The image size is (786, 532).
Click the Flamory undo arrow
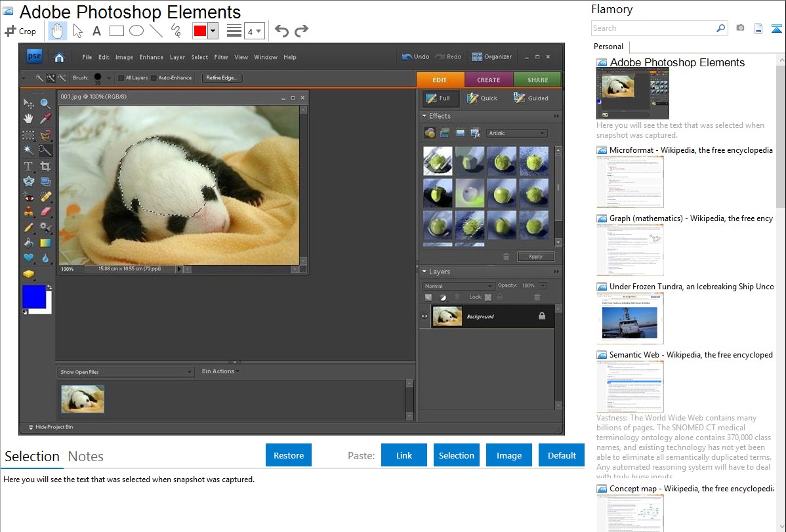pos(281,31)
